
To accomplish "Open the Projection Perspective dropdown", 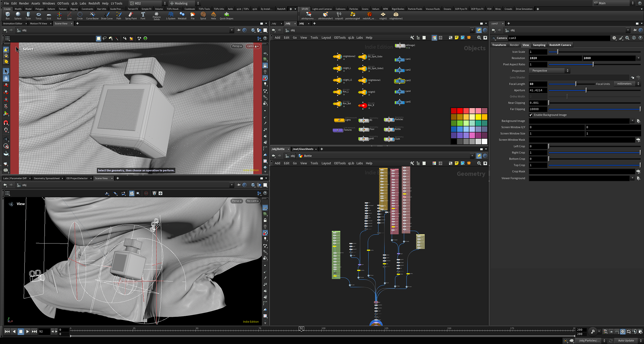I will 549,71.
